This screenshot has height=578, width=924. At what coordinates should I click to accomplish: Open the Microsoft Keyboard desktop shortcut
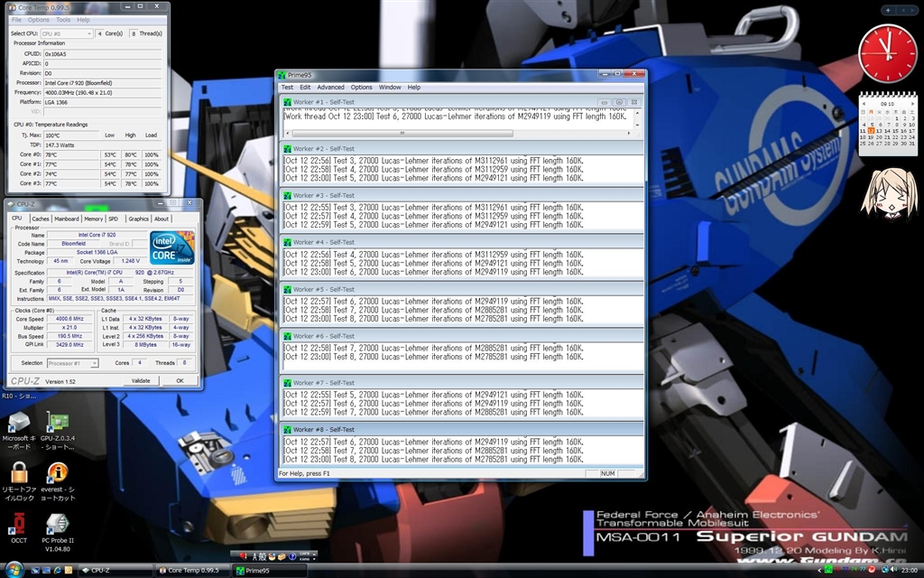coord(19,431)
